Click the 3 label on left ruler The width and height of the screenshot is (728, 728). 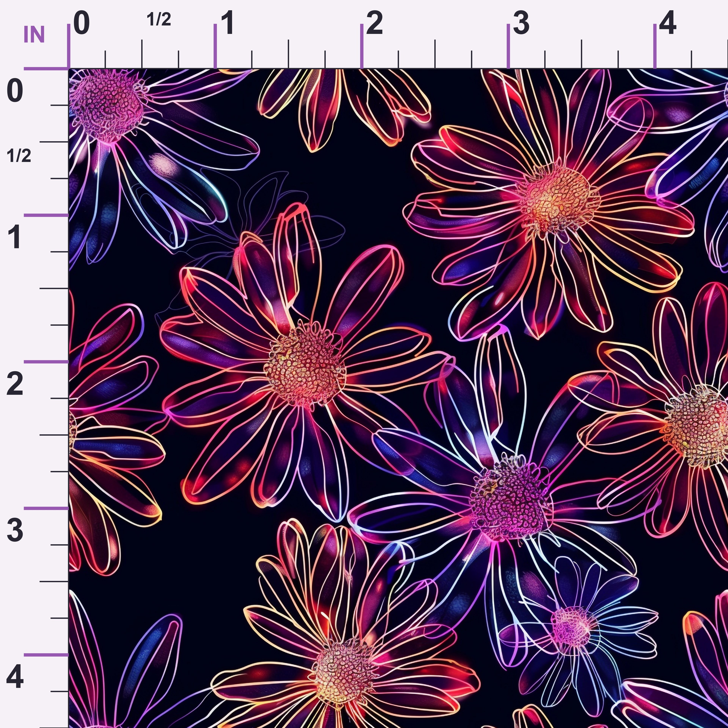click(x=15, y=531)
